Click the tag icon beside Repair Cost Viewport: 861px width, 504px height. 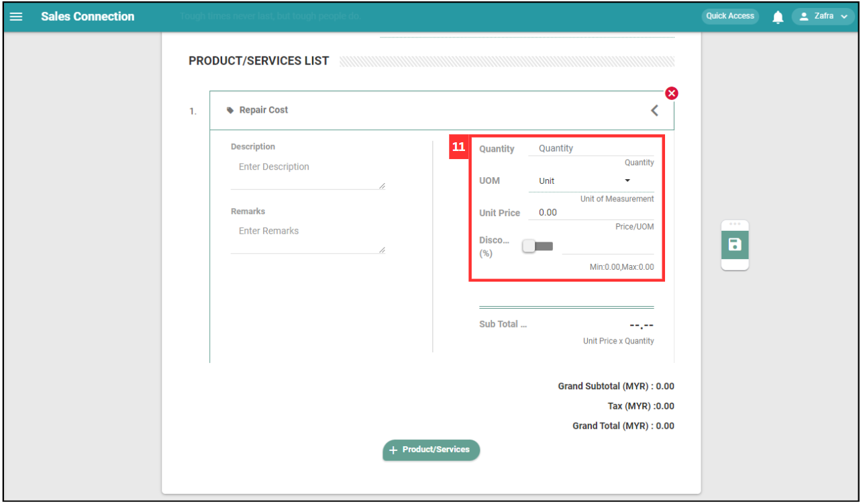click(x=230, y=110)
